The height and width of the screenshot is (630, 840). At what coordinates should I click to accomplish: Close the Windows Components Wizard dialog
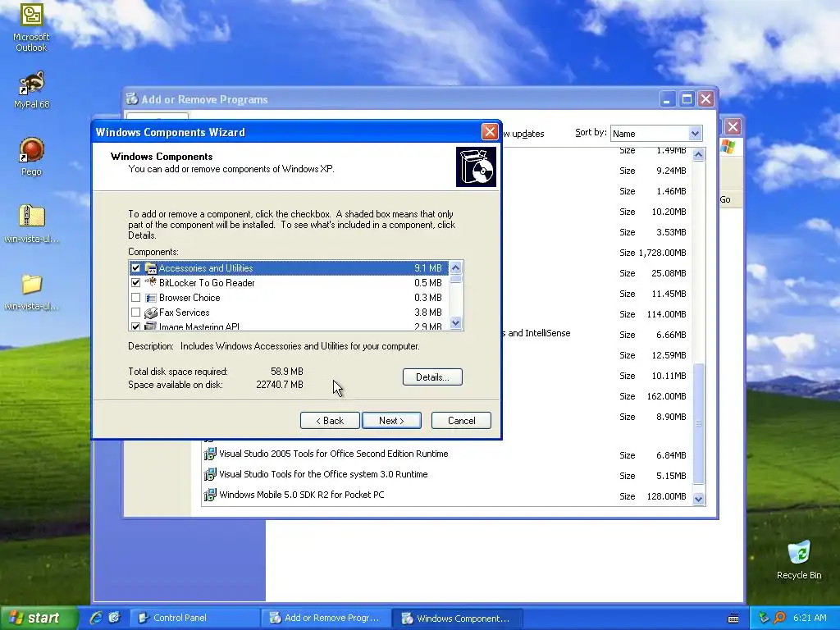click(489, 131)
